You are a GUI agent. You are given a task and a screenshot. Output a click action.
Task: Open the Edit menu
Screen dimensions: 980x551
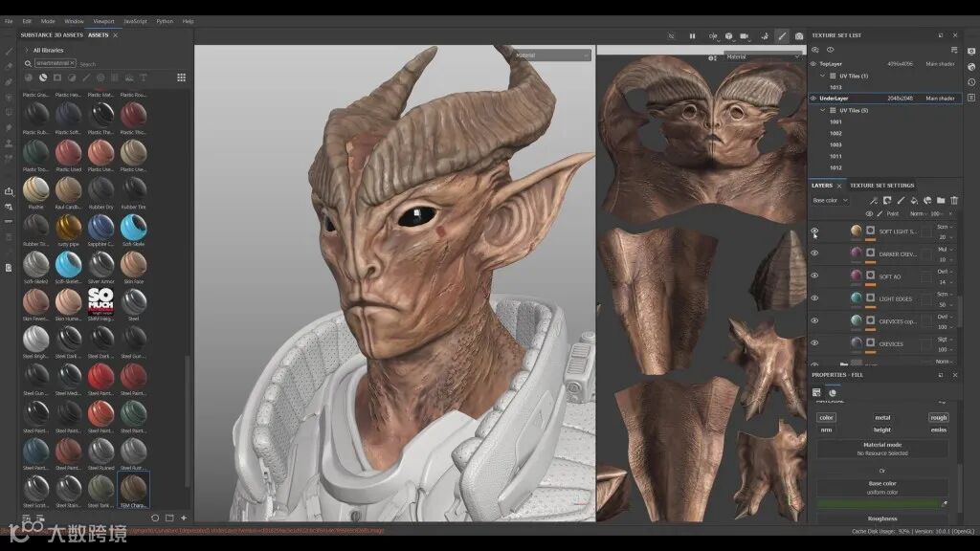point(27,21)
